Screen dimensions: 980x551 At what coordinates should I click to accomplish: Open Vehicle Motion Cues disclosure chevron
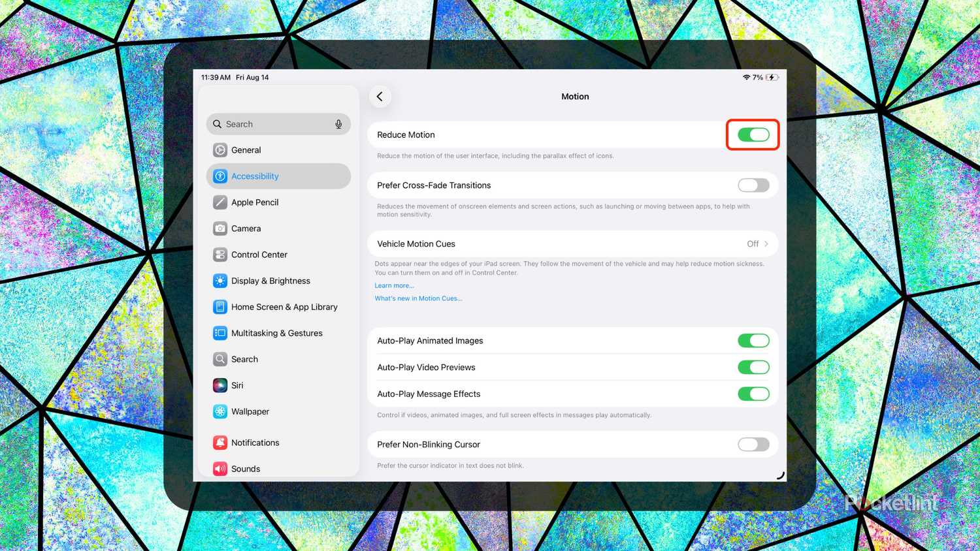pyautogui.click(x=766, y=244)
